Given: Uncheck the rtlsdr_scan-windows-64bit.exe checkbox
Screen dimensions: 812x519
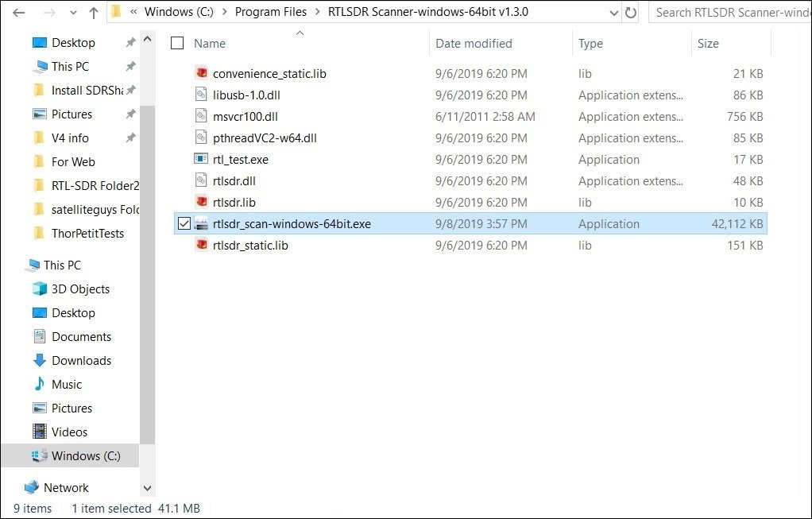Looking at the screenshot, I should click(x=184, y=224).
